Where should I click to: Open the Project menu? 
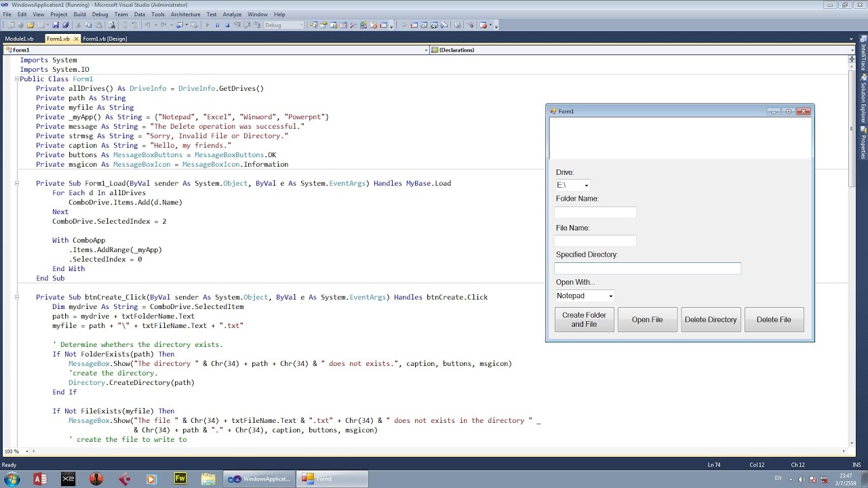pyautogui.click(x=59, y=14)
